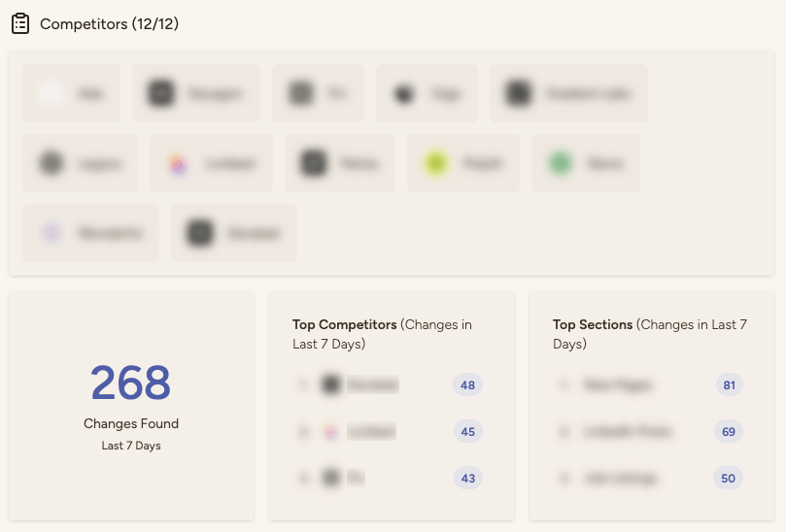Open the 45 changes count badge
The width and height of the screenshot is (786, 532).
coord(467,431)
